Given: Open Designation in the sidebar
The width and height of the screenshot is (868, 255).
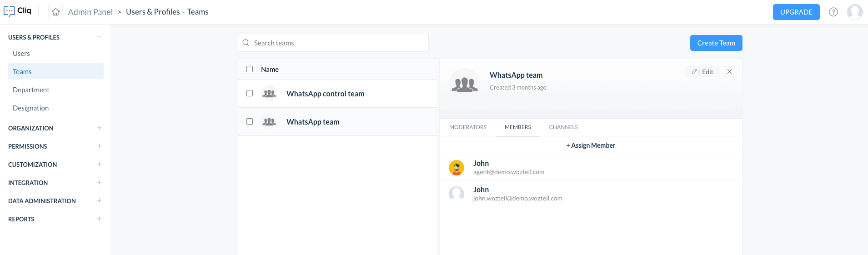Looking at the screenshot, I should coord(56,108).
